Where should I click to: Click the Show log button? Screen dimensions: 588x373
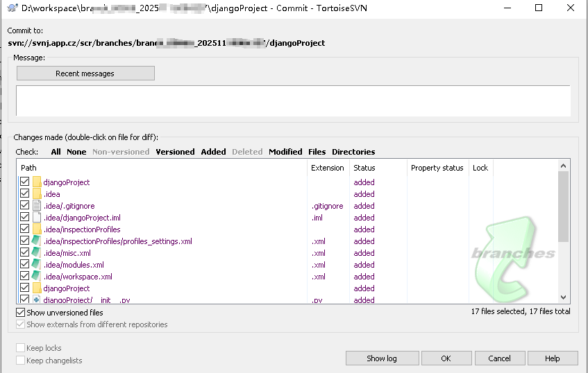pyautogui.click(x=382, y=358)
